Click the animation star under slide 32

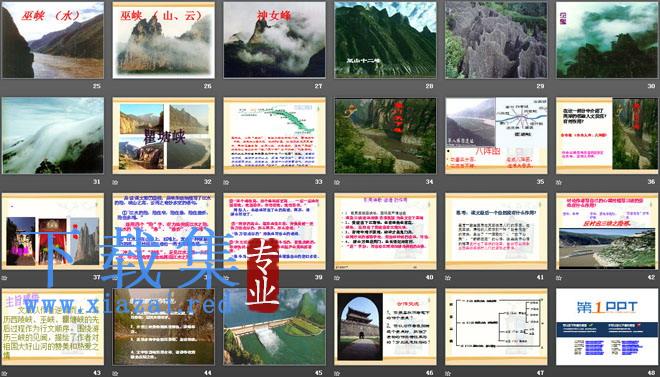coord(115,183)
